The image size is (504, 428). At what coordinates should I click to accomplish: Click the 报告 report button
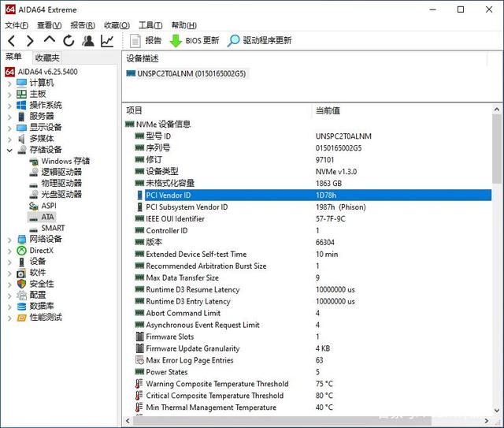[x=145, y=40]
